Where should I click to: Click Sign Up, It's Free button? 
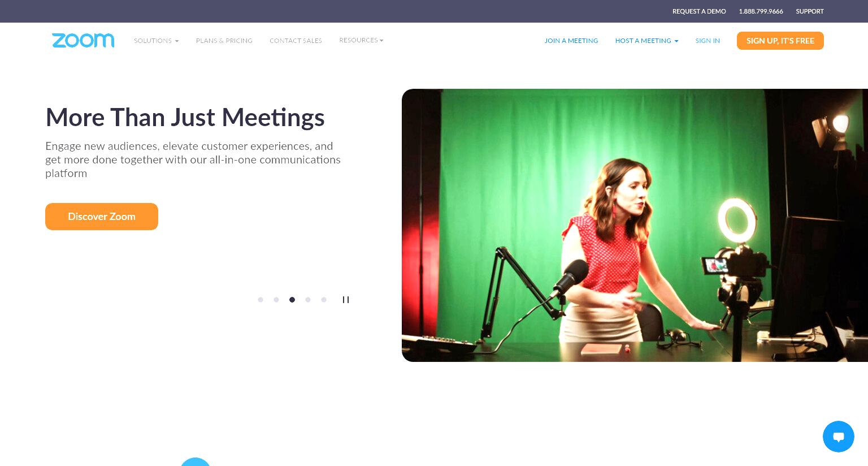pyautogui.click(x=780, y=41)
